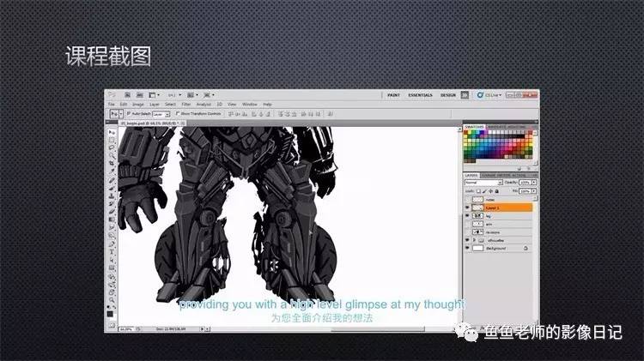Toggle Show Transform Controls checkbox

coord(178,113)
